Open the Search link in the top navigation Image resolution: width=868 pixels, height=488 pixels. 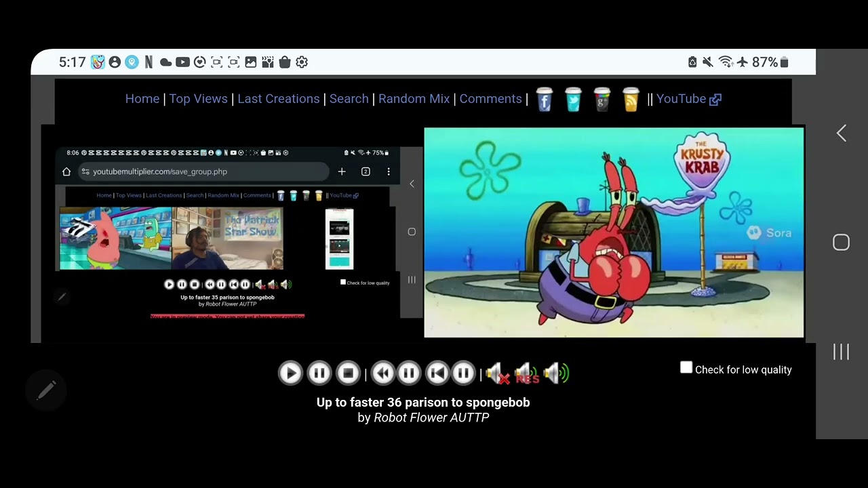click(x=349, y=98)
